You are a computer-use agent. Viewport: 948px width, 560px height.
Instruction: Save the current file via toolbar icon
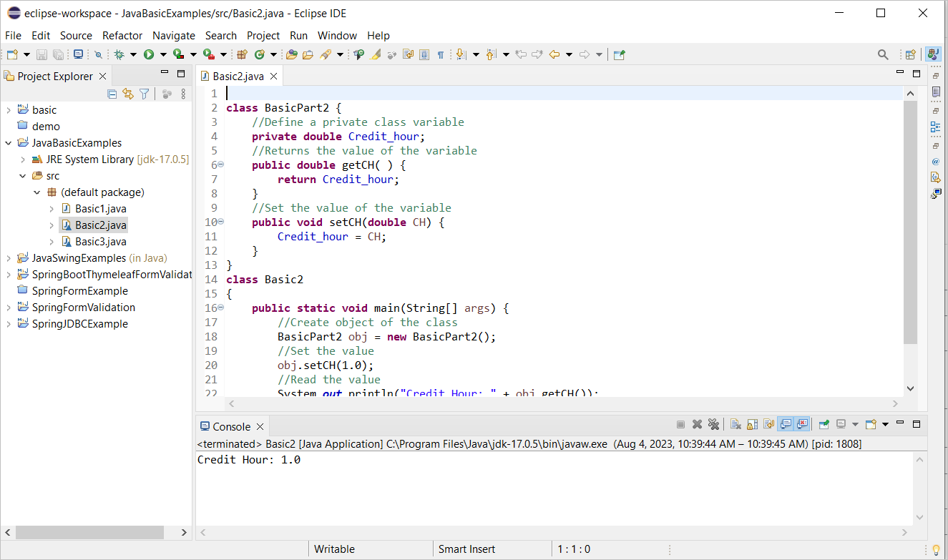pos(42,54)
